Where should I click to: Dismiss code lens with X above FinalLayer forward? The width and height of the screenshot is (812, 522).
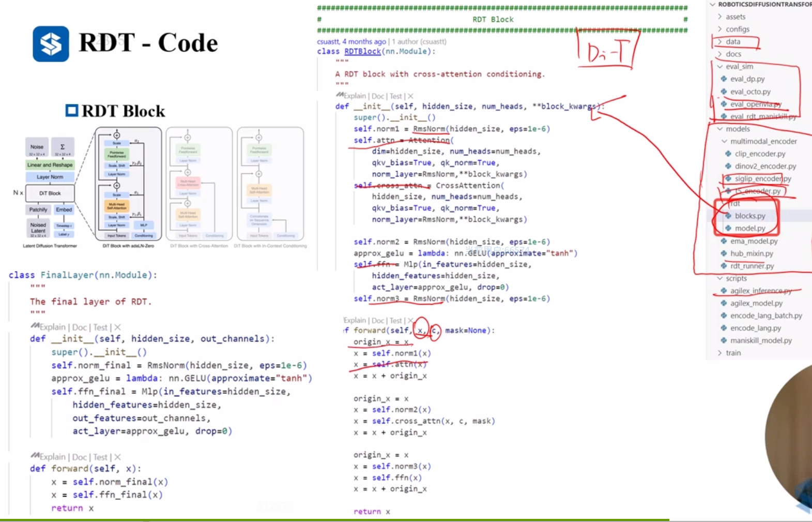click(117, 457)
